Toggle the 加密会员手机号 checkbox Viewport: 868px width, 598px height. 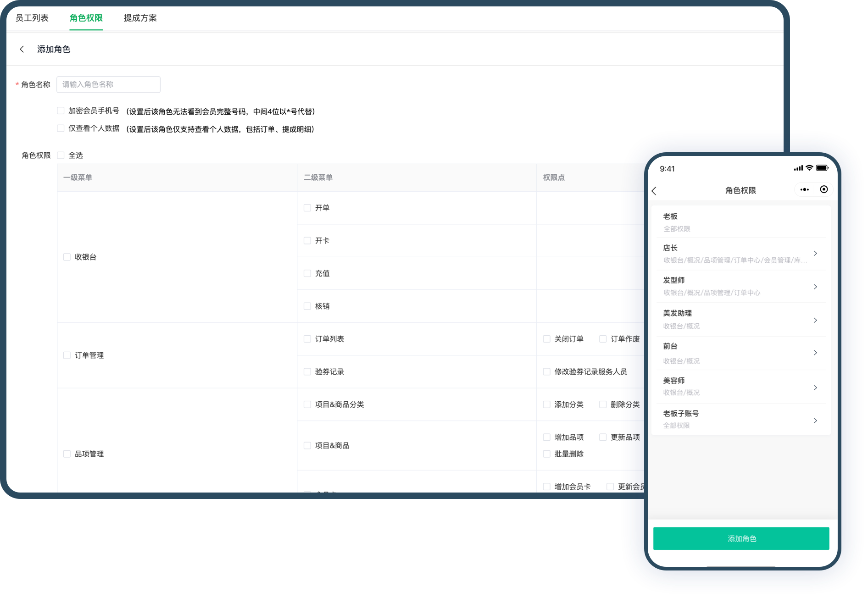coord(61,111)
